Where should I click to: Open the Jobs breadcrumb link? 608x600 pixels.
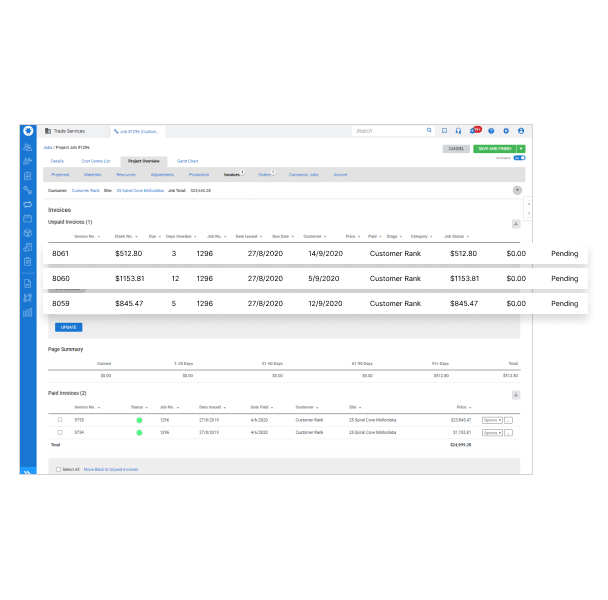[47, 147]
